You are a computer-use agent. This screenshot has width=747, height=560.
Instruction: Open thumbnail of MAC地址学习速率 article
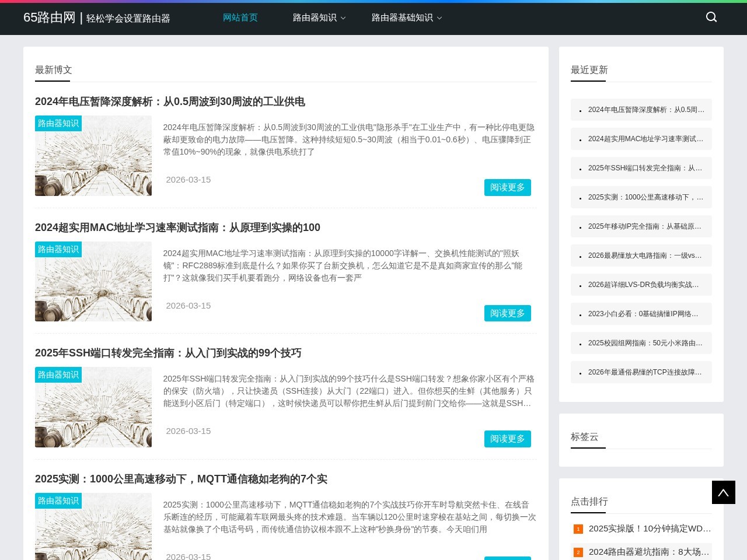[x=93, y=282]
